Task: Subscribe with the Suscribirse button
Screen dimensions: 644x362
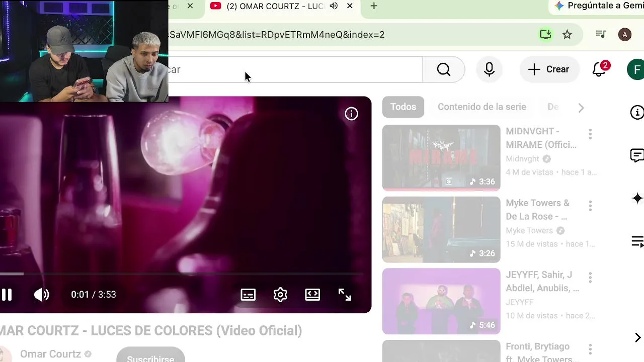Action: pos(150,355)
